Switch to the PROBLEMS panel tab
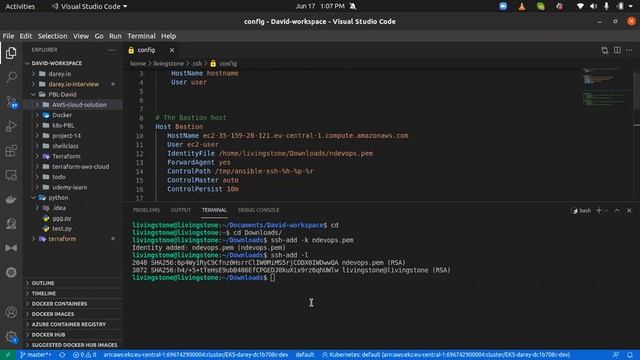The height and width of the screenshot is (360, 640). (146, 210)
